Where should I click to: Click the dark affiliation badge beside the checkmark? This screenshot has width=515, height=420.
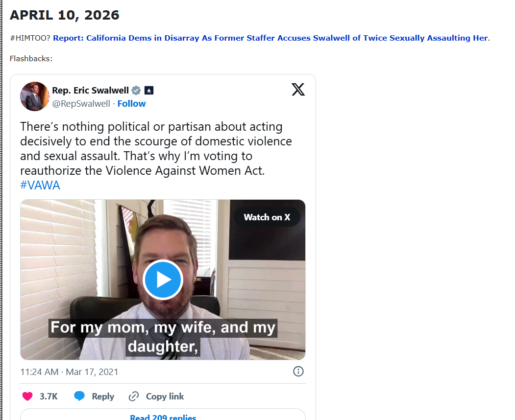[149, 91]
